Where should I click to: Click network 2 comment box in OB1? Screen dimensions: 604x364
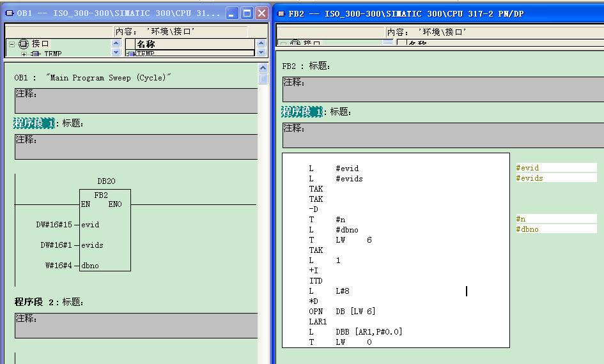(136, 326)
